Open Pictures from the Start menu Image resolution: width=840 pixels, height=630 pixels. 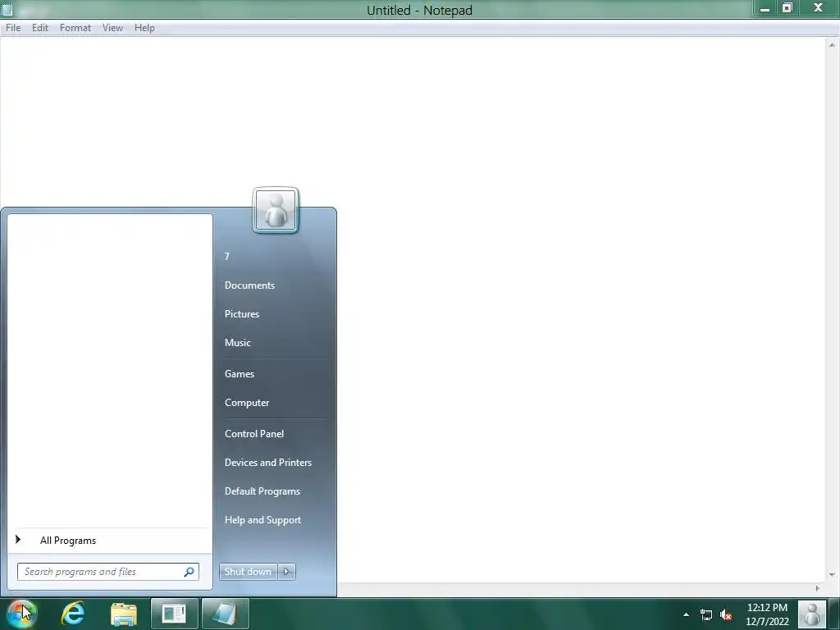click(x=242, y=314)
